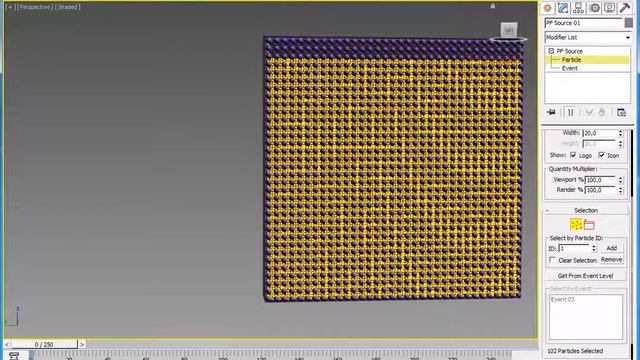Click the ViewCube face in viewport
640x360 pixels.
509,30
